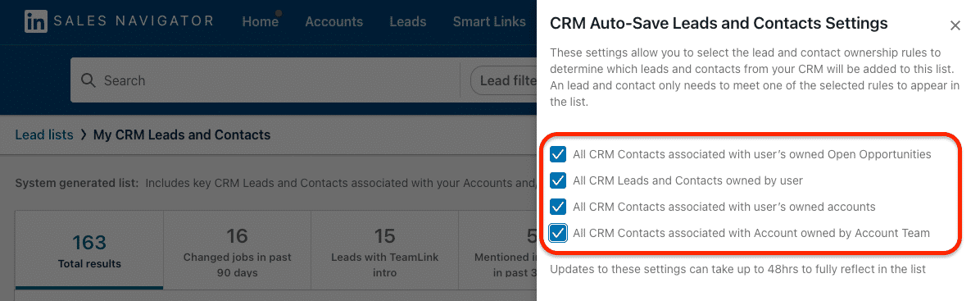Uncheck contacts with user's owned Open Opportunities

558,154
